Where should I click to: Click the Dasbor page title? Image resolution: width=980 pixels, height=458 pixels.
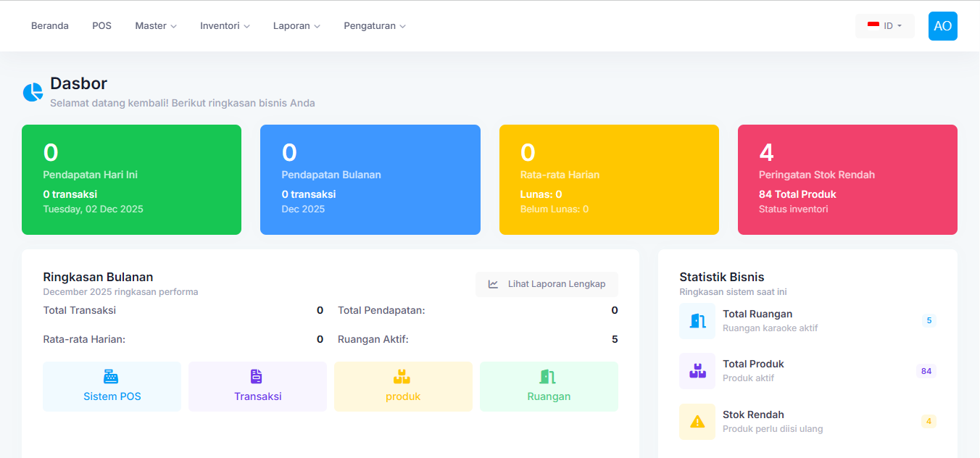(x=78, y=83)
